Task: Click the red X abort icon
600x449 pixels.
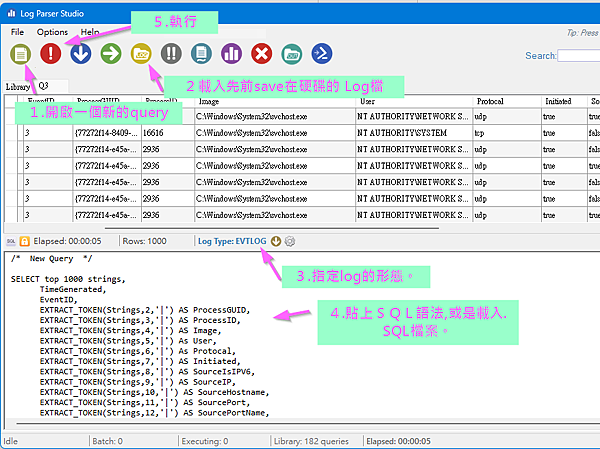Action: point(262,53)
